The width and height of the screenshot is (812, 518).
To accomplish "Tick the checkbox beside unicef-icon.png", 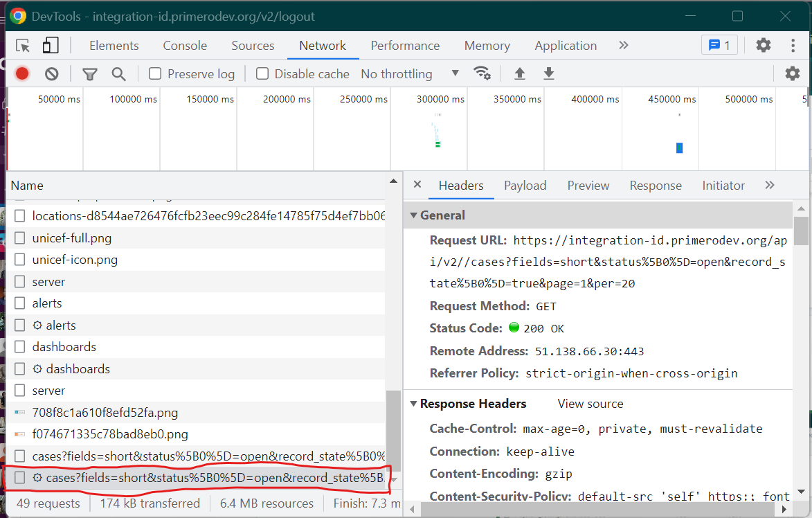I will point(19,260).
